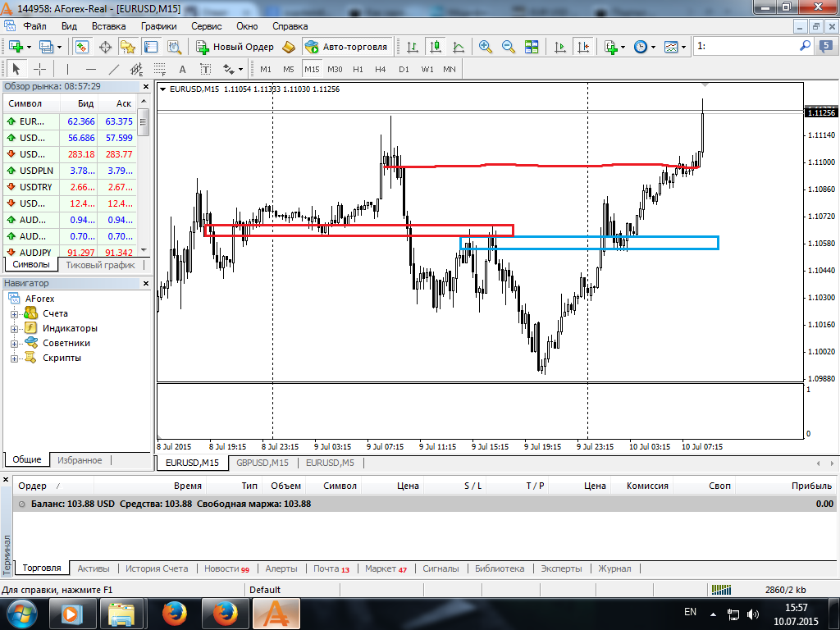Toggle the Market Watch window icon

(82, 47)
